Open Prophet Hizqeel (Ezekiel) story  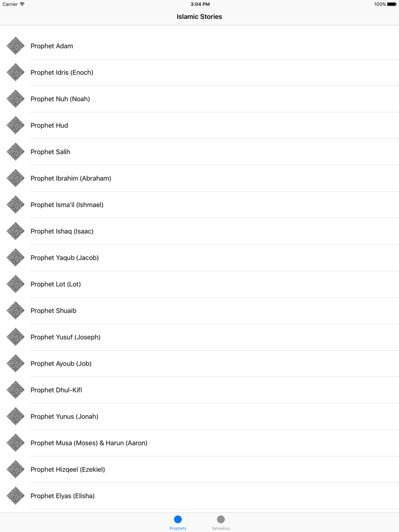68,469
